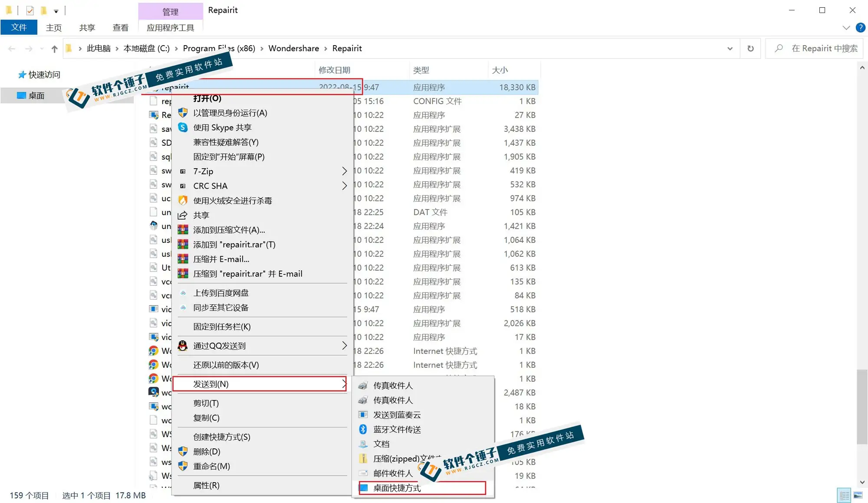Click the sync icon for 同步至其它设备
Image resolution: width=868 pixels, height=503 pixels.
point(183,308)
